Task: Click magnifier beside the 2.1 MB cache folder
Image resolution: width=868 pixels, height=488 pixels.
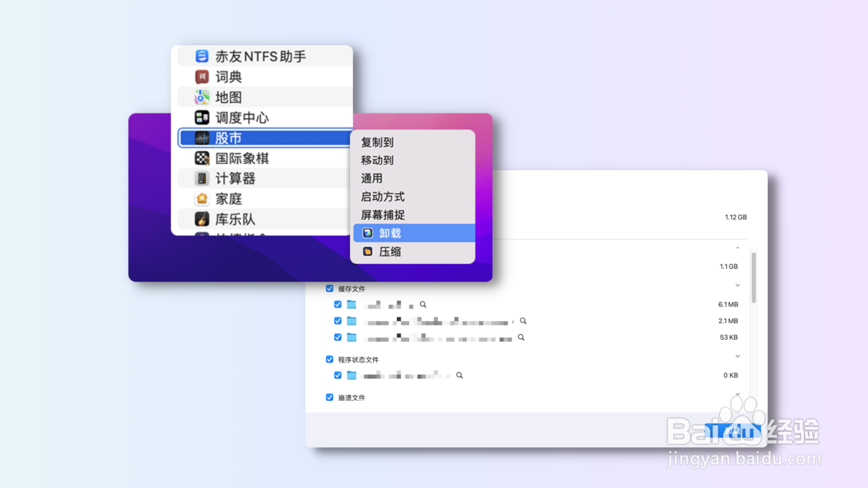Action: tap(523, 321)
